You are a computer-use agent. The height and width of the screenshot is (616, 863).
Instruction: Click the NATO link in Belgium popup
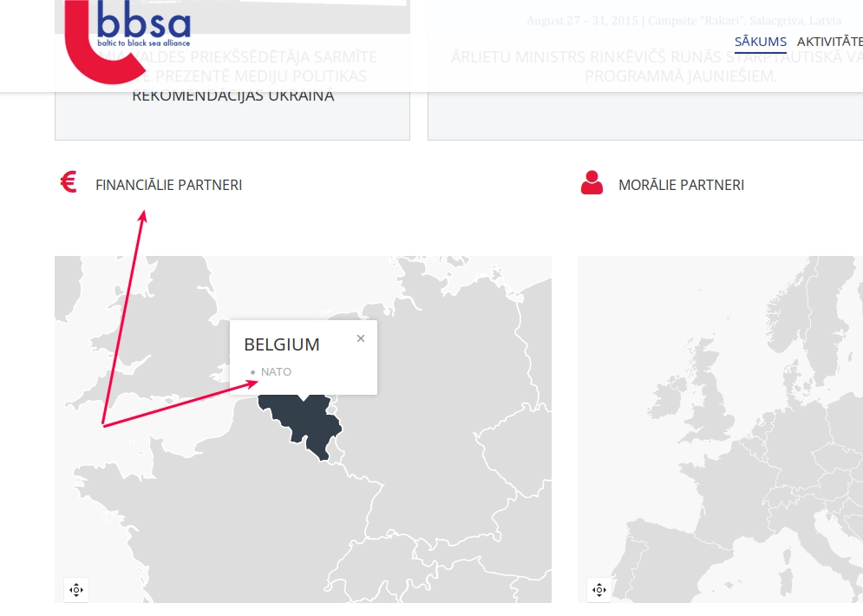[x=276, y=371]
